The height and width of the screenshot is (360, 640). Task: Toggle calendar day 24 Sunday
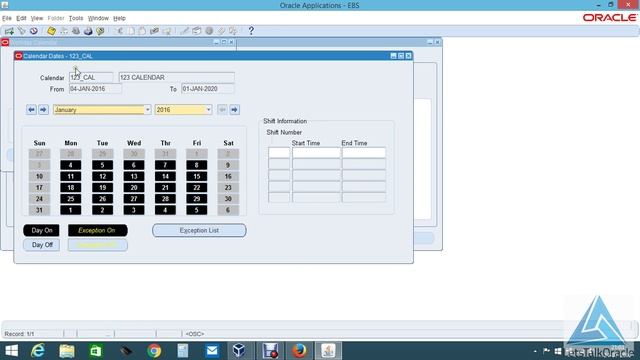point(39,199)
